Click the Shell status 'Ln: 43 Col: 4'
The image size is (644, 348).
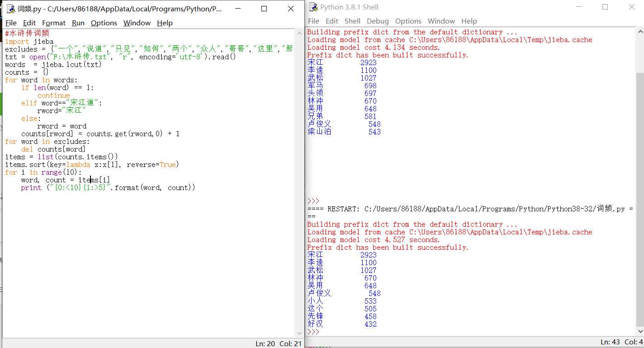point(622,342)
